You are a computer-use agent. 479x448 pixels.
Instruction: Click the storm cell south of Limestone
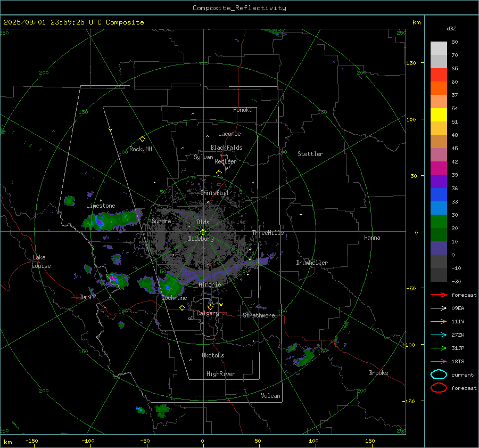click(111, 220)
